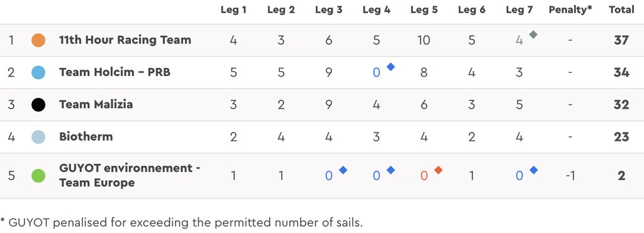Open the Biotherm team name

click(x=86, y=136)
